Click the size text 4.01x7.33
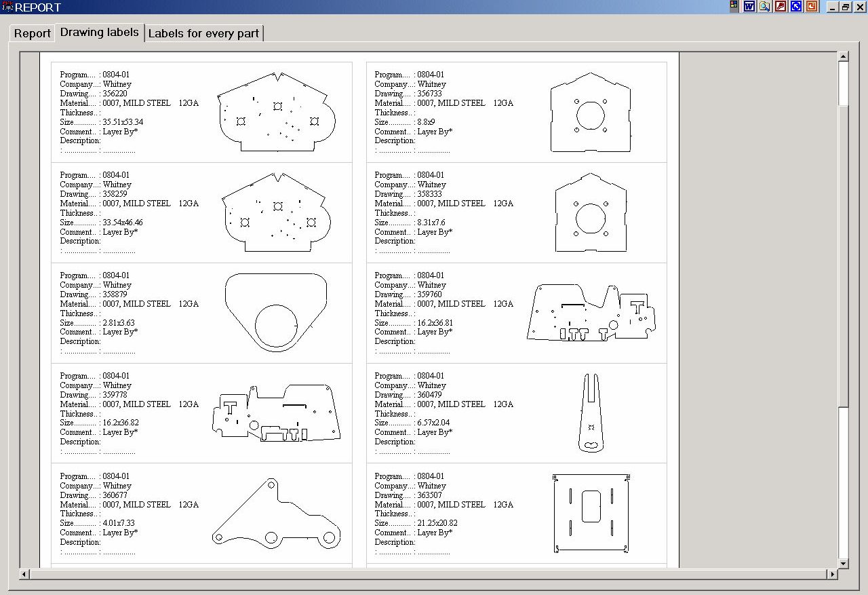 [119, 523]
